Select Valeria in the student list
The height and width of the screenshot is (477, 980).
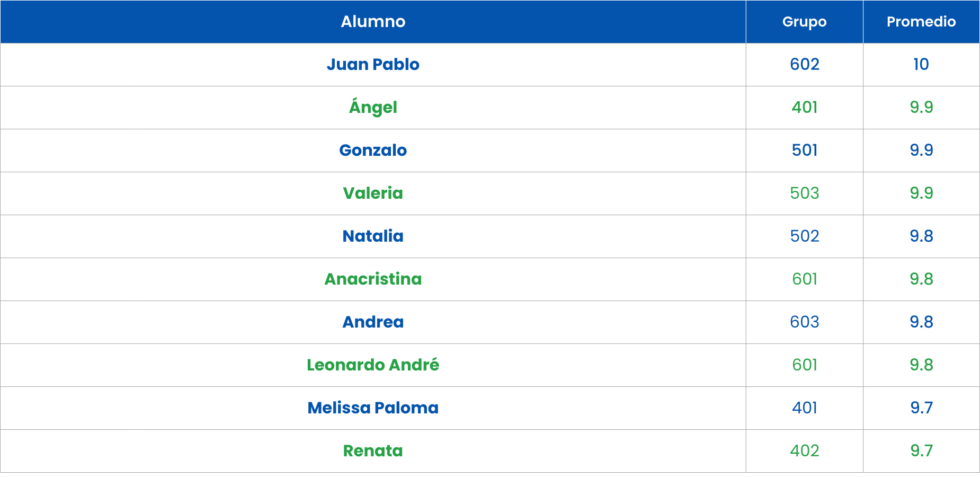(373, 193)
